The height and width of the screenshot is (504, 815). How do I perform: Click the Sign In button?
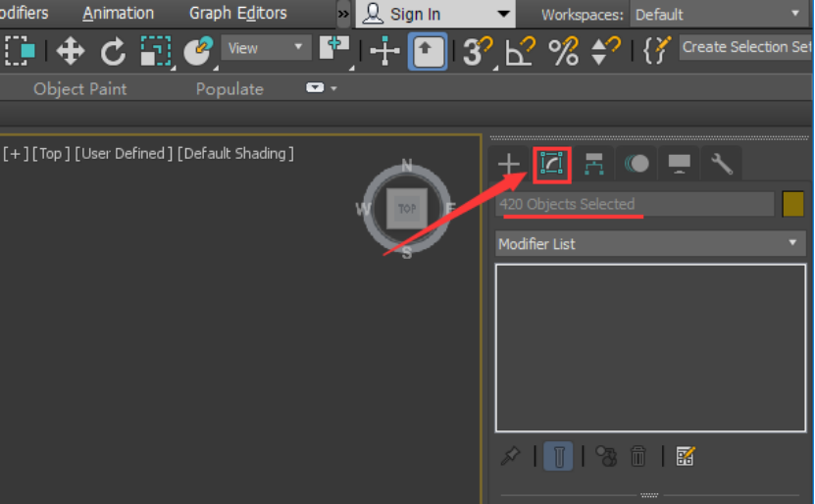click(416, 14)
